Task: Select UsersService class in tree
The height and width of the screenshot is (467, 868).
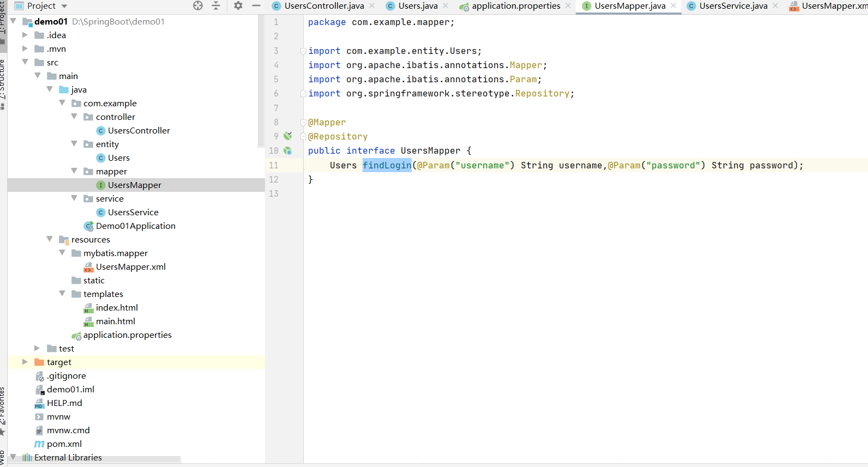Action: (128, 213)
